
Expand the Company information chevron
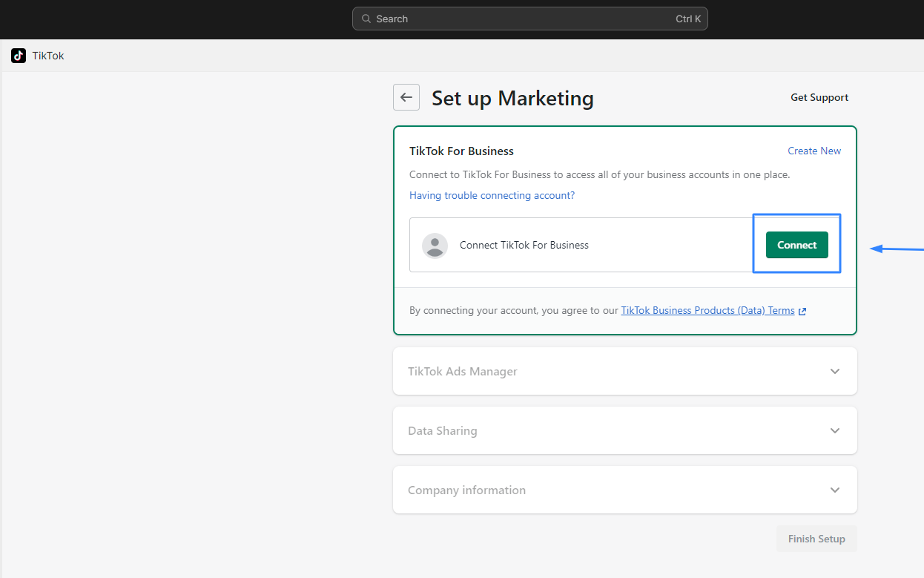click(835, 490)
